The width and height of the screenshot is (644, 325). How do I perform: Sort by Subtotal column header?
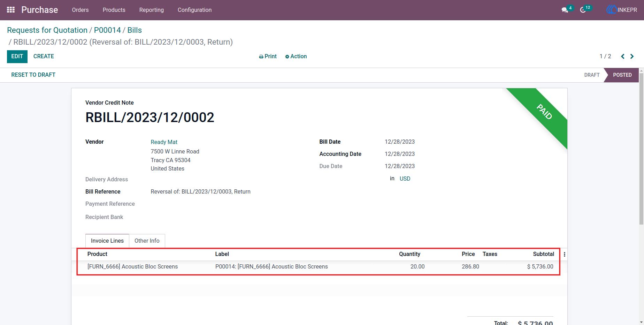(x=544, y=254)
